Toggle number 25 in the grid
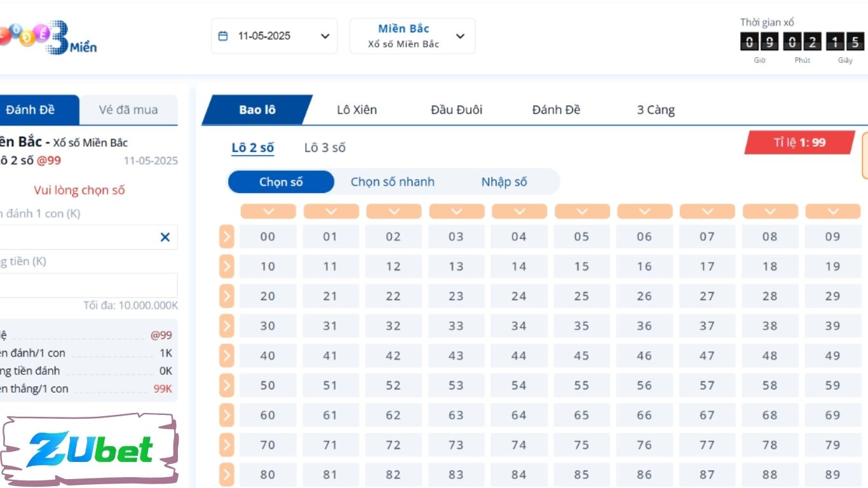 581,296
